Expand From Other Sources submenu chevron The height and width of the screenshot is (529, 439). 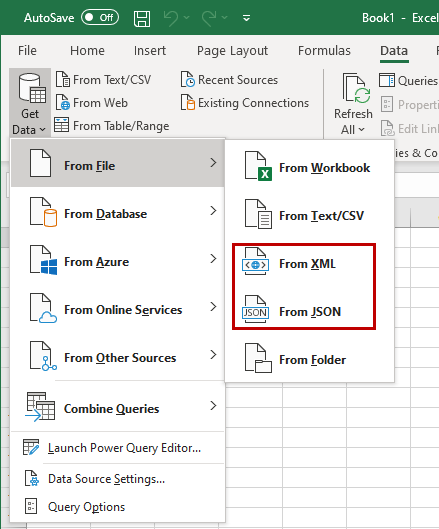[213, 355]
